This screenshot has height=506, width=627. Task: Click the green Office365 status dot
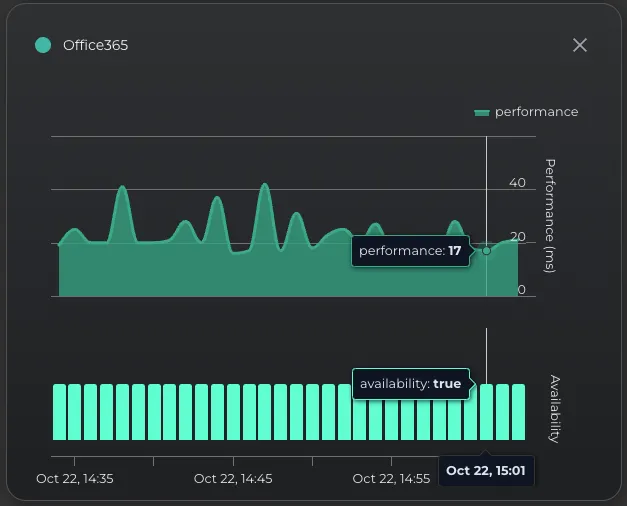point(43,45)
